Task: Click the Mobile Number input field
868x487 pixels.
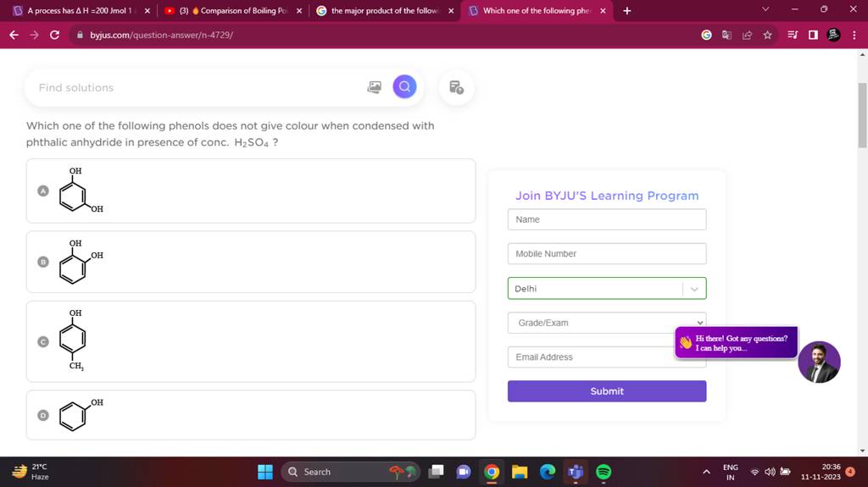Action: tap(606, 253)
